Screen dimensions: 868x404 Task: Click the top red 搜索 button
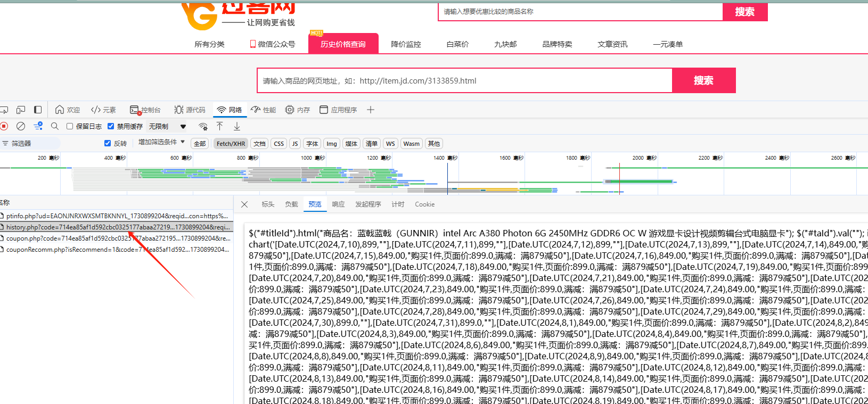click(x=744, y=12)
